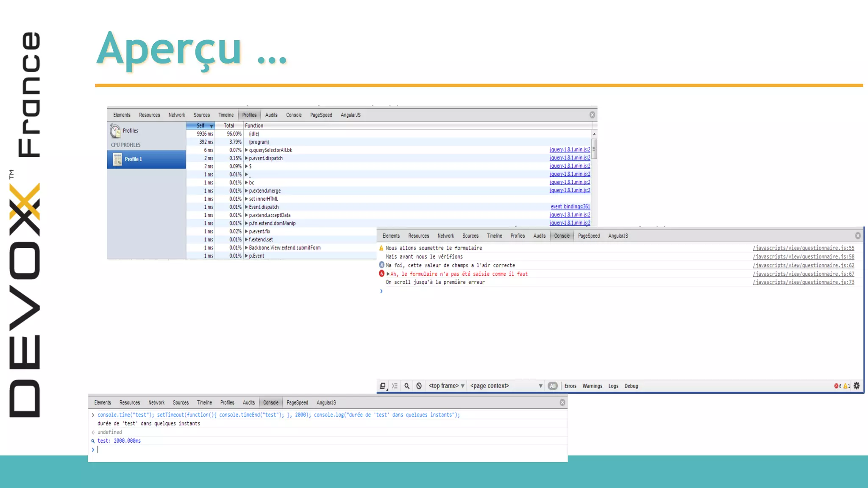Click the red error count icon
868x488 pixels.
coord(837,386)
